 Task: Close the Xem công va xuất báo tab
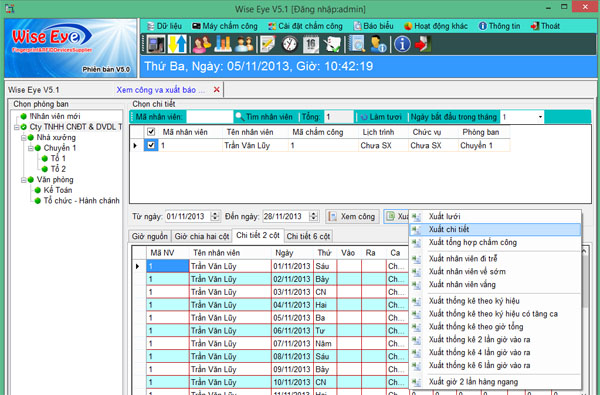coord(217,90)
